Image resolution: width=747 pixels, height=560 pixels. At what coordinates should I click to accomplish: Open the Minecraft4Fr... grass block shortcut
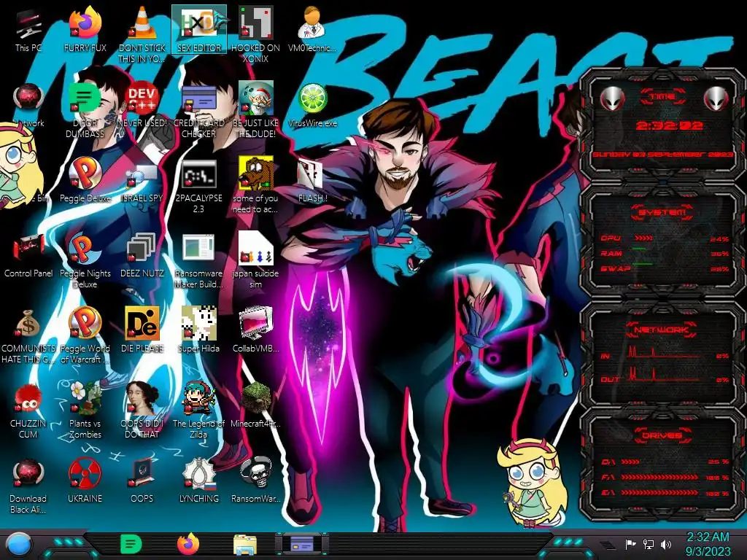tap(256, 405)
